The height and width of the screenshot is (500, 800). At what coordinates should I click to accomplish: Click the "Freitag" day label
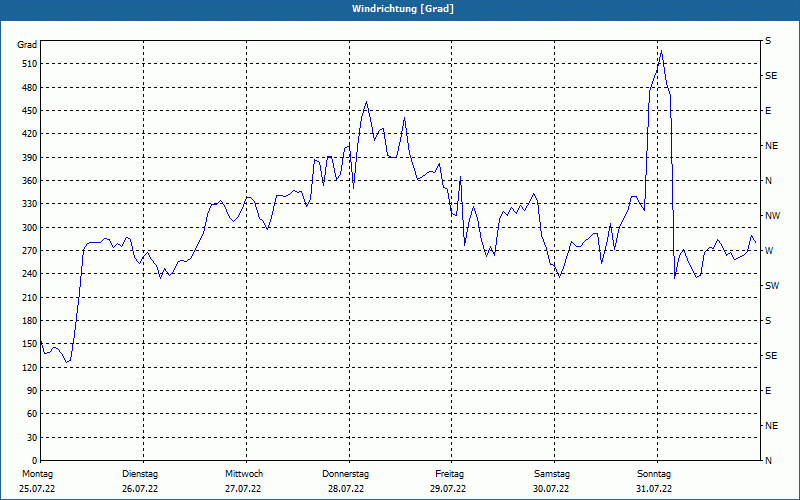[x=449, y=474]
